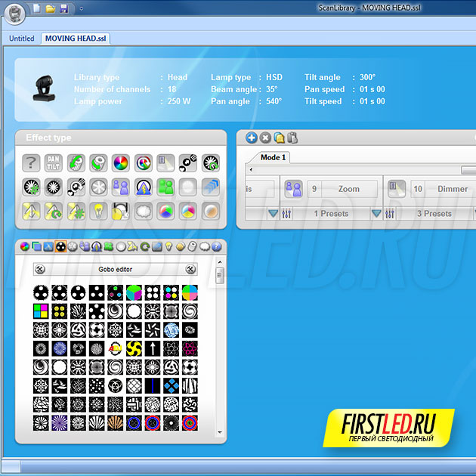Select the Mode 1 tab

point(273,157)
